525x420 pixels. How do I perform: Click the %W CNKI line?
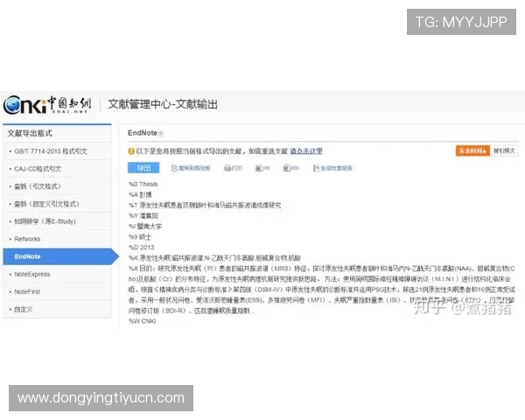tap(143, 321)
